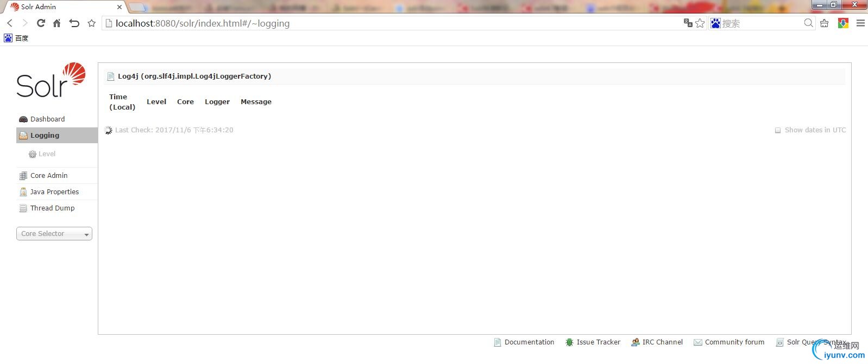Click the Java Properties jar icon
The height and width of the screenshot is (364, 868).
pos(23,192)
